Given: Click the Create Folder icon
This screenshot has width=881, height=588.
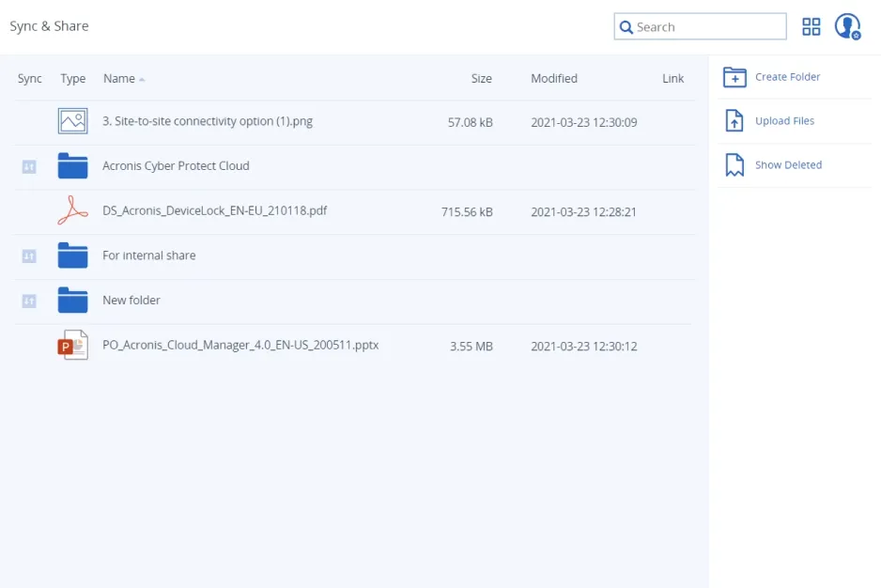Looking at the screenshot, I should pos(734,77).
